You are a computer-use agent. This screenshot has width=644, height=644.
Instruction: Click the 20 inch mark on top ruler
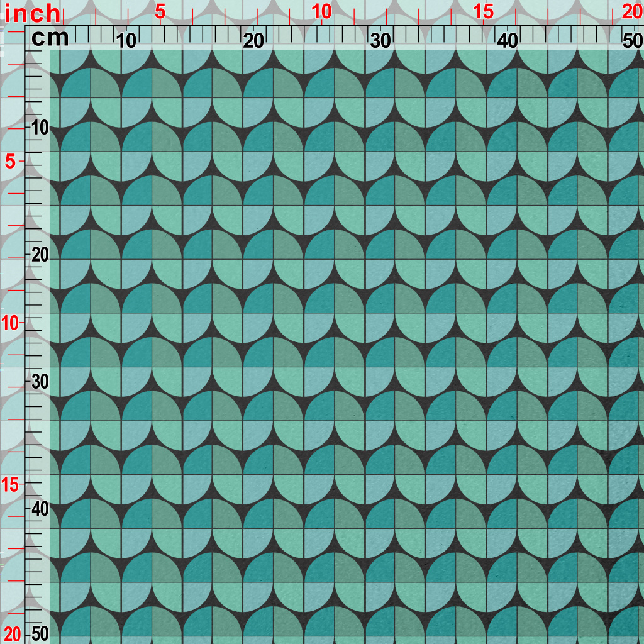click(x=632, y=12)
